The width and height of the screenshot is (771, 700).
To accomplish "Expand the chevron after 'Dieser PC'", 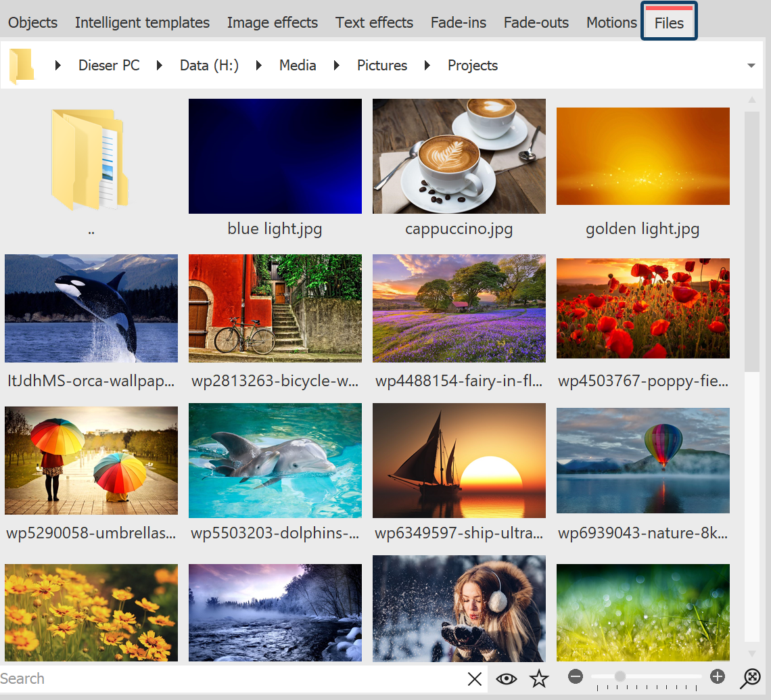I will tap(159, 65).
